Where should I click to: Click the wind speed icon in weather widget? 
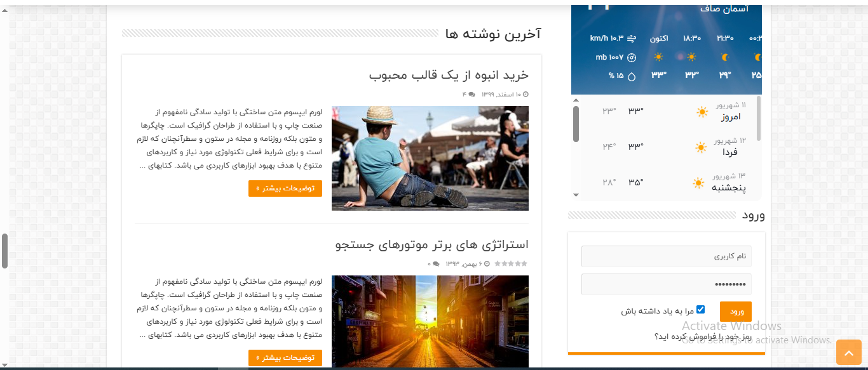point(632,39)
